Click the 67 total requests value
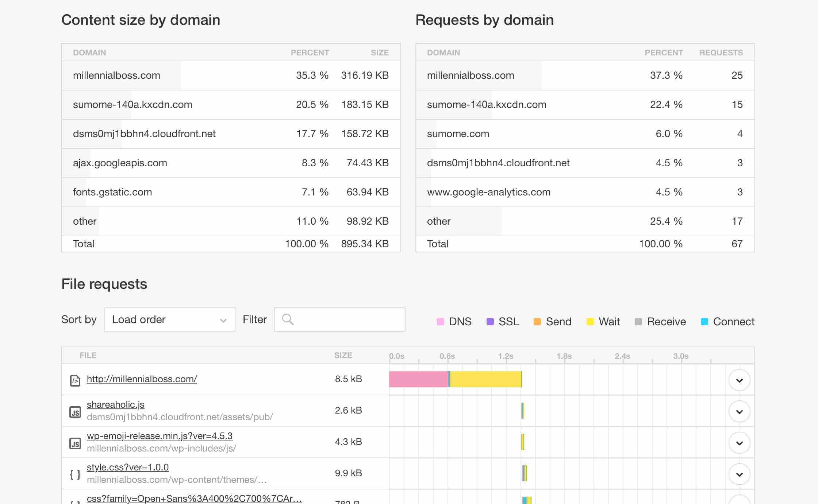The width and height of the screenshot is (818, 504). click(x=737, y=244)
